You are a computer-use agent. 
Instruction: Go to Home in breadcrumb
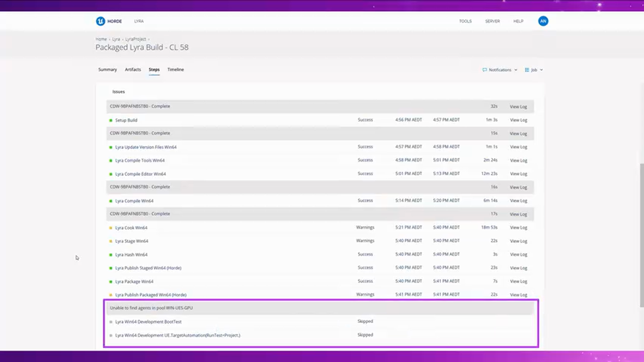(x=101, y=39)
